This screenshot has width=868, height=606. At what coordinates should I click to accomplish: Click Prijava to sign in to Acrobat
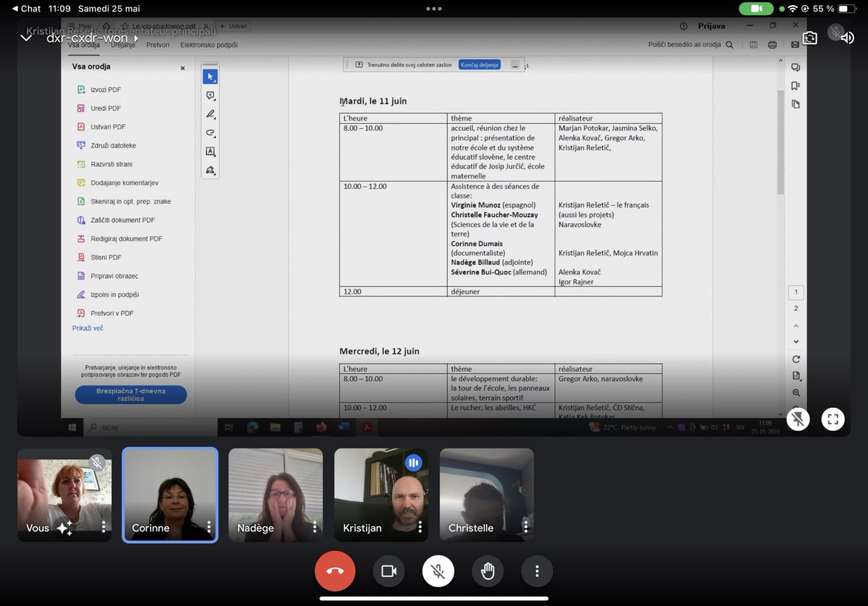click(711, 26)
